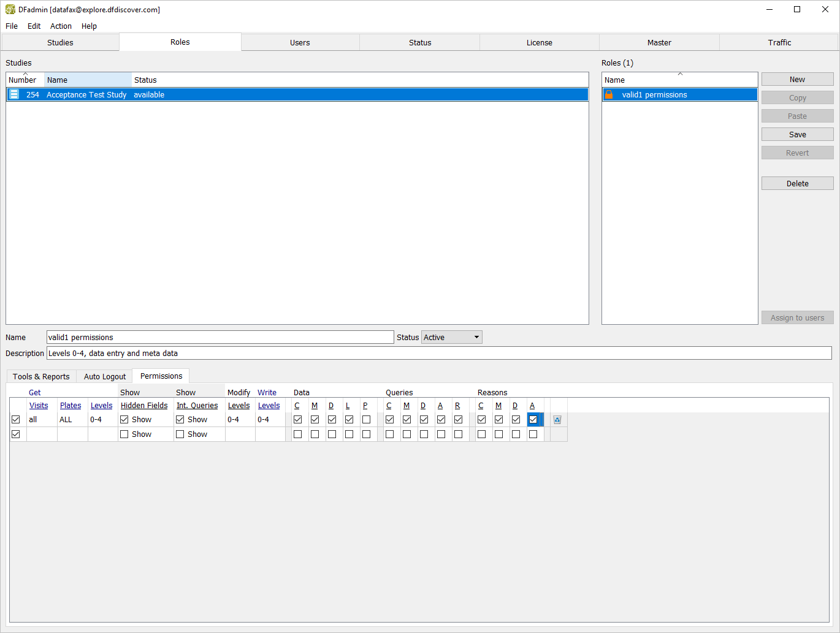Image resolution: width=840 pixels, height=633 pixels.
Task: Toggle the Queries R checkbox in first row
Action: tap(458, 420)
